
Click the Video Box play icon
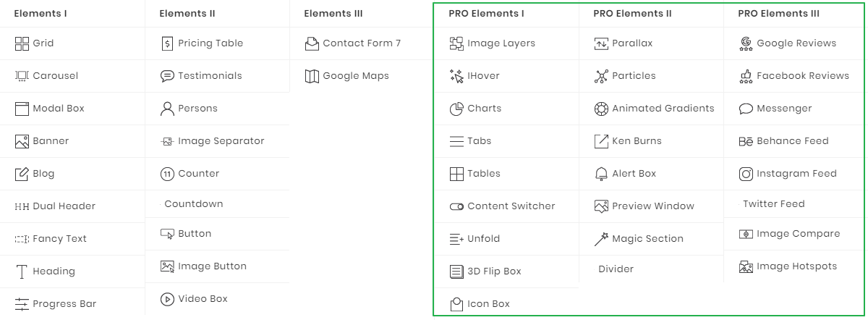(167, 299)
